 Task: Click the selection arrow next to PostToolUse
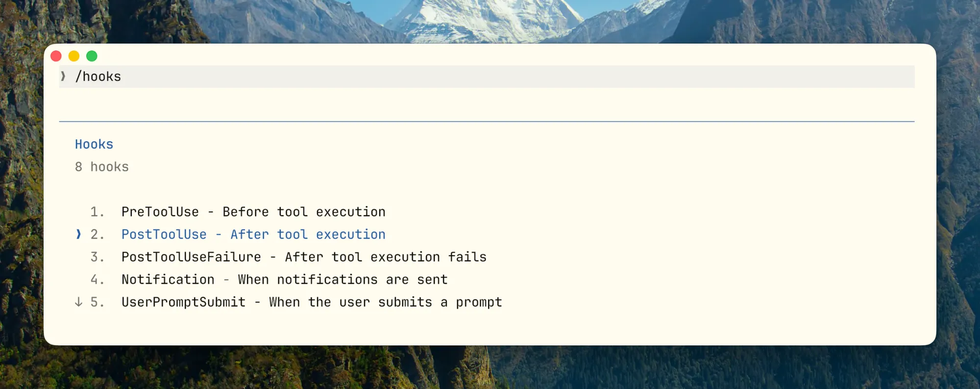point(79,234)
